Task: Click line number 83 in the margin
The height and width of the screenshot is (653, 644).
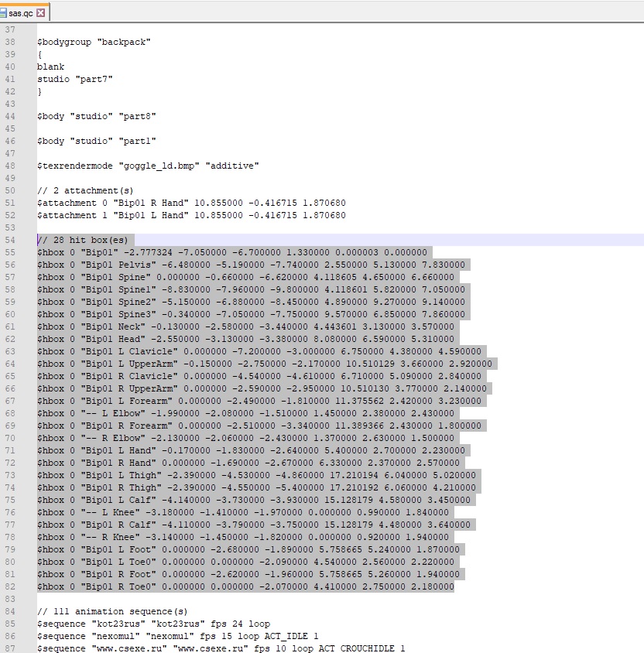Action: click(10, 599)
